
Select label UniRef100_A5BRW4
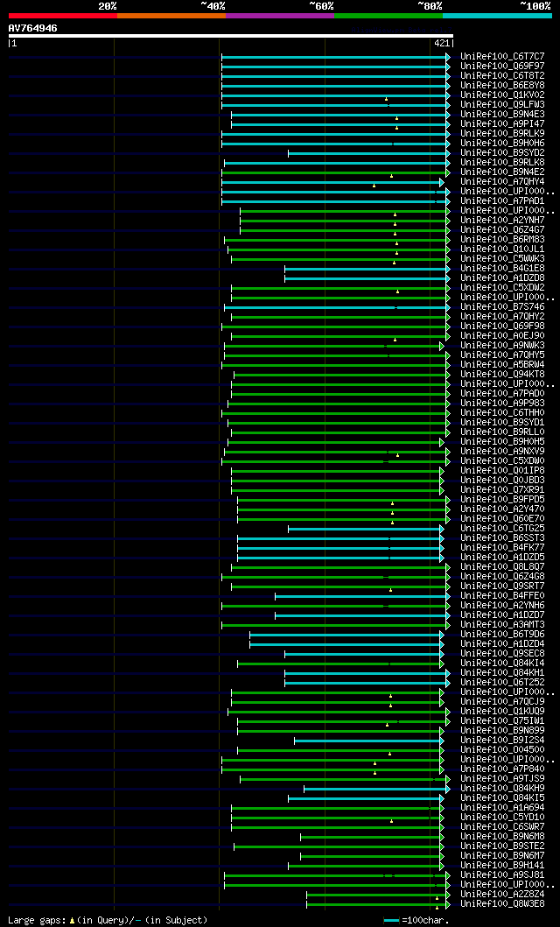pyautogui.click(x=503, y=365)
